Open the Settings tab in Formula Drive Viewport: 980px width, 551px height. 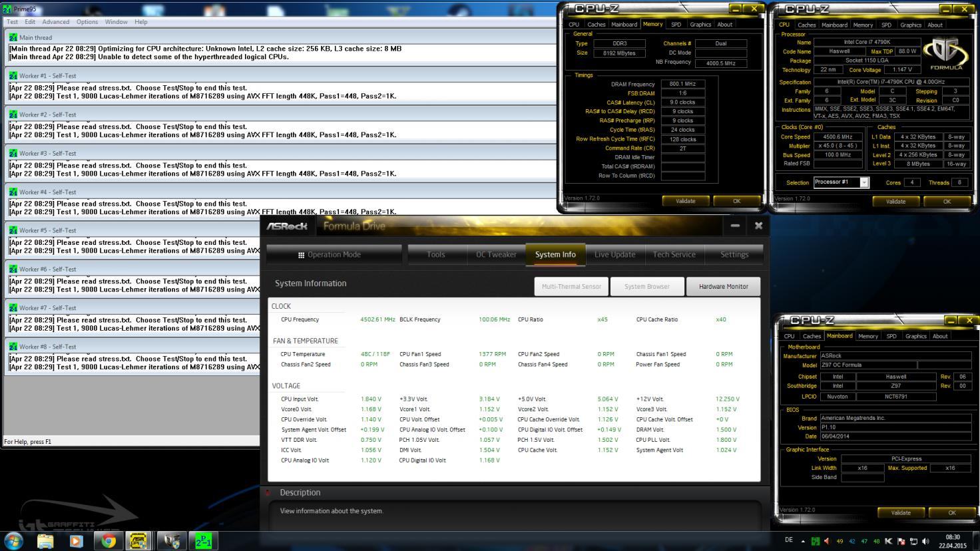pos(734,254)
